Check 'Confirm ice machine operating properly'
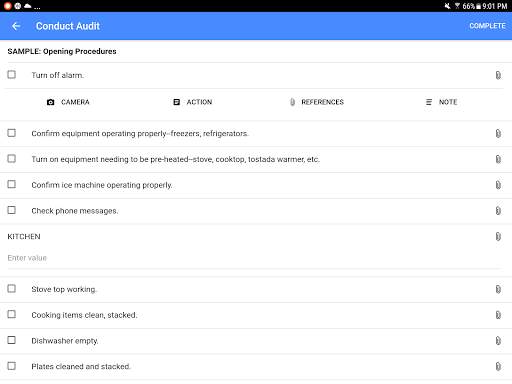This screenshot has height=384, width=512. pos(12,184)
